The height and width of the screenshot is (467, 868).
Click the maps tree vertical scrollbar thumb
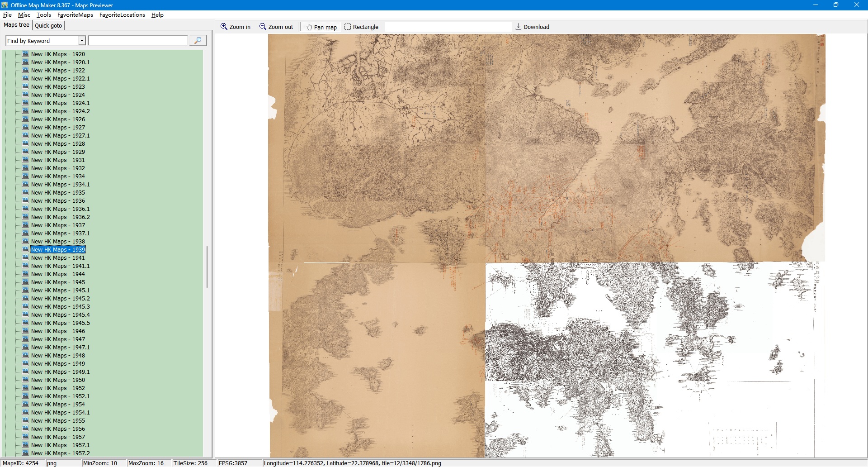point(207,267)
